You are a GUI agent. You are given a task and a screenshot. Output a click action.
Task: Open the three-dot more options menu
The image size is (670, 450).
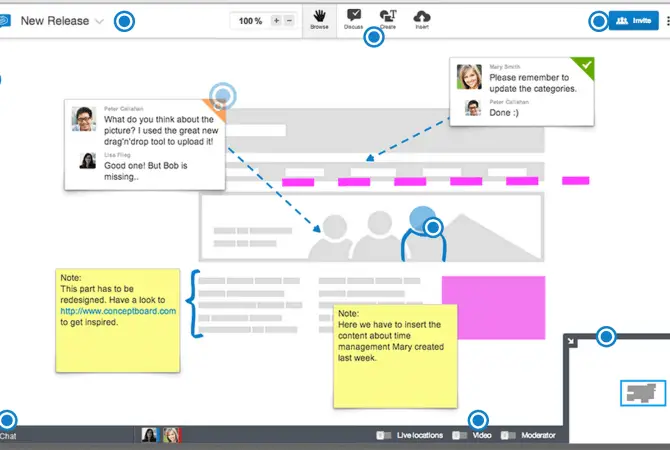tap(667, 20)
